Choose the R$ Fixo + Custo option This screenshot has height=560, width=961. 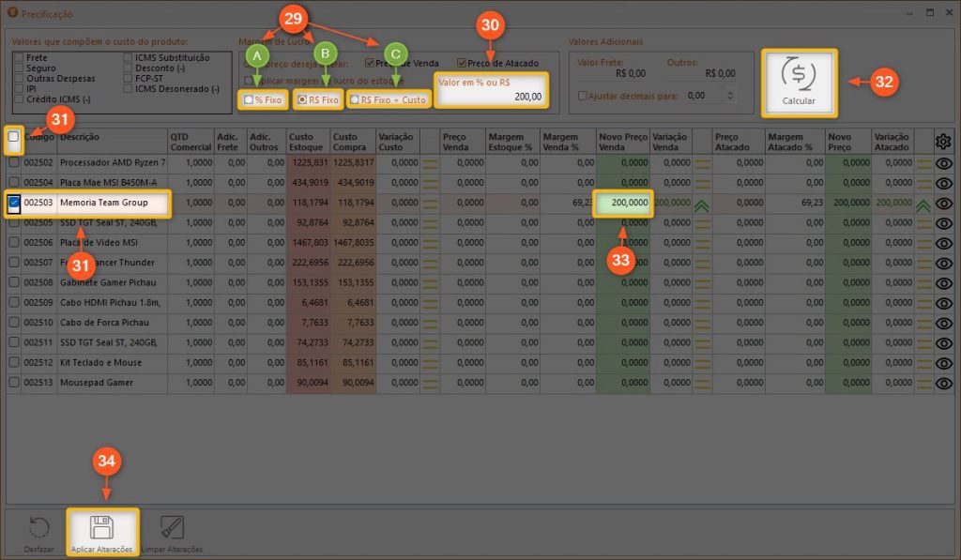355,99
